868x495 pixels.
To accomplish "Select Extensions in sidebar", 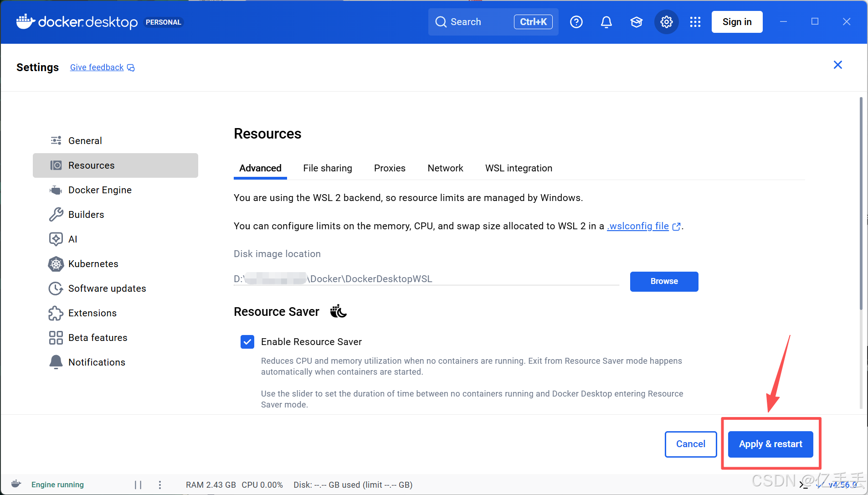I will pos(115,313).
